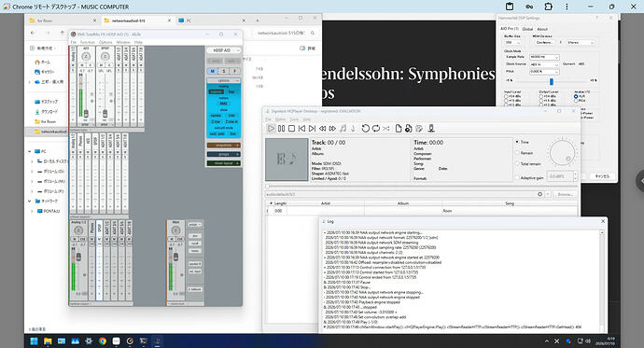
Task: Toggle repeat playback icon
Action: pos(376,129)
